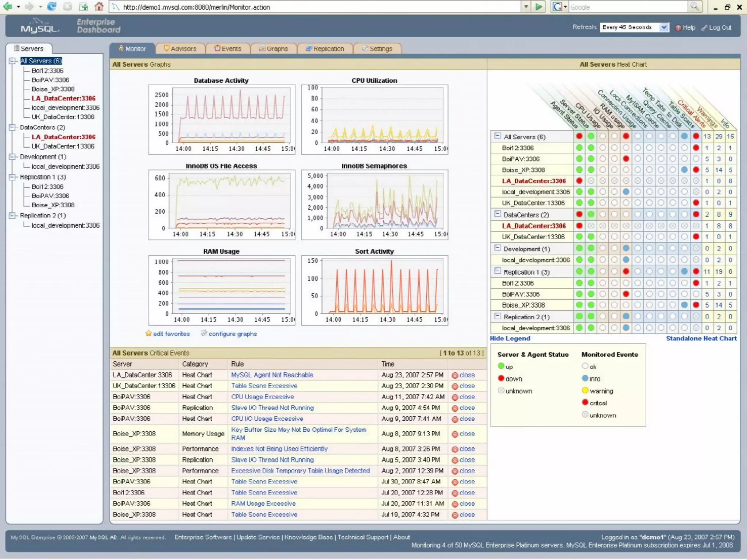Click the Google search magnifier icon

[x=694, y=7]
